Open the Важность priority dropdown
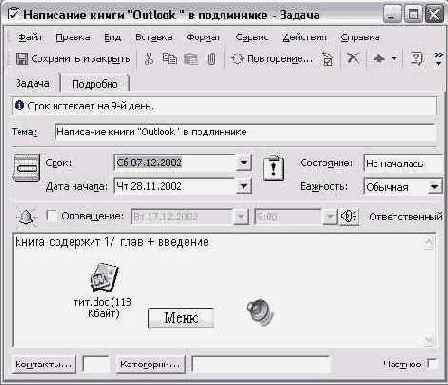 pyautogui.click(x=434, y=187)
